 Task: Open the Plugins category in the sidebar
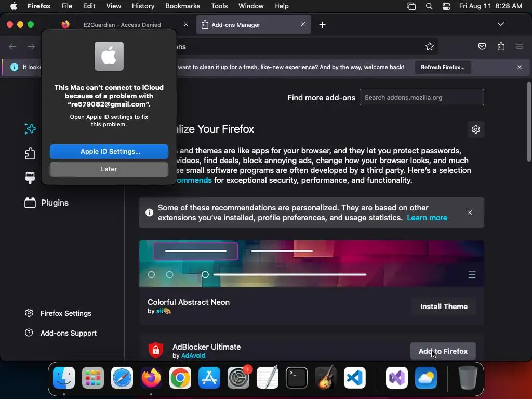[x=46, y=203]
